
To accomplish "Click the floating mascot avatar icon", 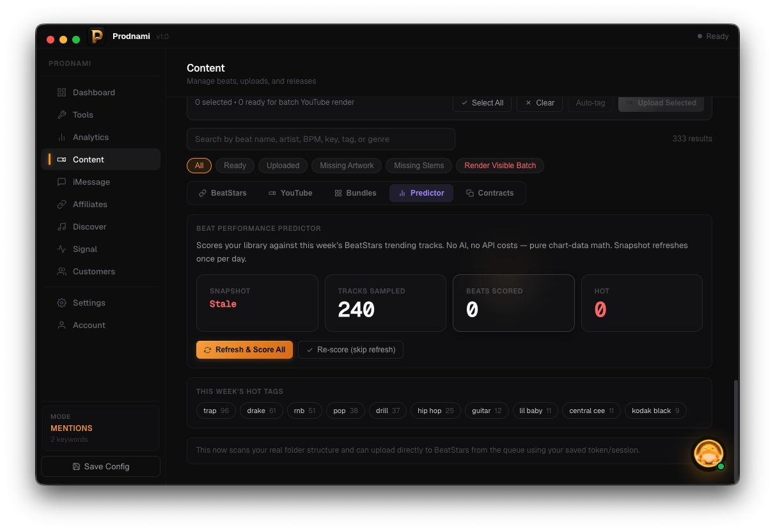I will tap(708, 454).
